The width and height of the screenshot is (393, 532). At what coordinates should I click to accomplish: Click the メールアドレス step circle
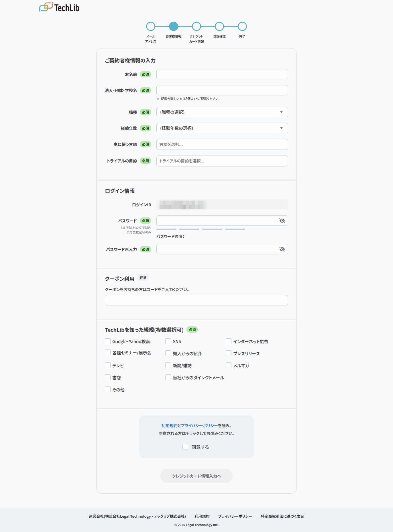[x=151, y=26]
